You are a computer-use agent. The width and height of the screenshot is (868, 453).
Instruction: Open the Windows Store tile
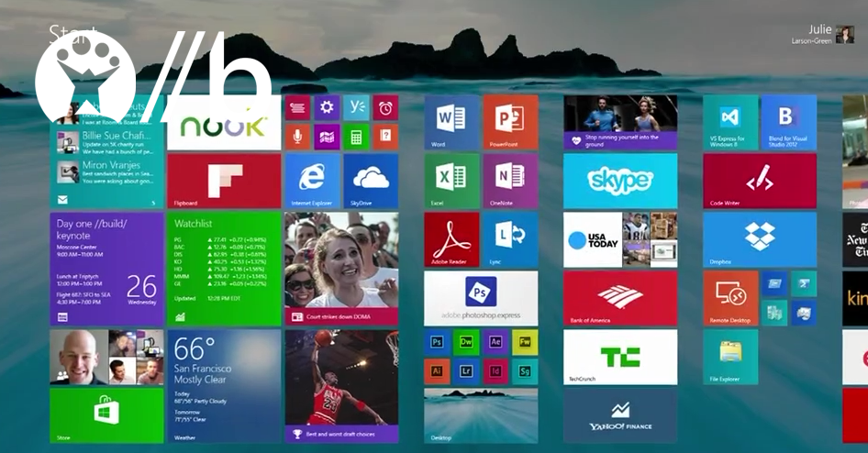click(x=106, y=414)
